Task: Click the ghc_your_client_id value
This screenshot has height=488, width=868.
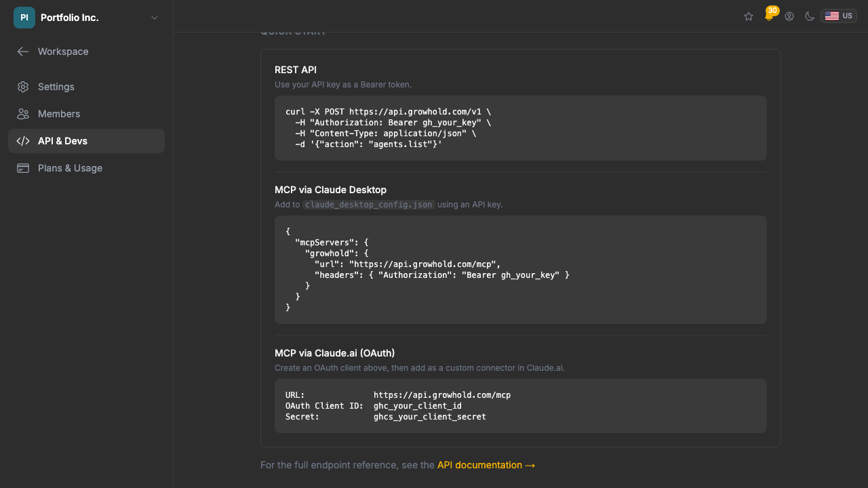Action: coord(418,406)
